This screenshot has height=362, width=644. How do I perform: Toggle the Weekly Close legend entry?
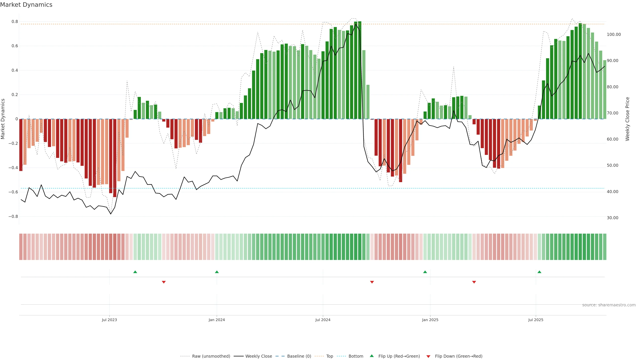pyautogui.click(x=258, y=356)
